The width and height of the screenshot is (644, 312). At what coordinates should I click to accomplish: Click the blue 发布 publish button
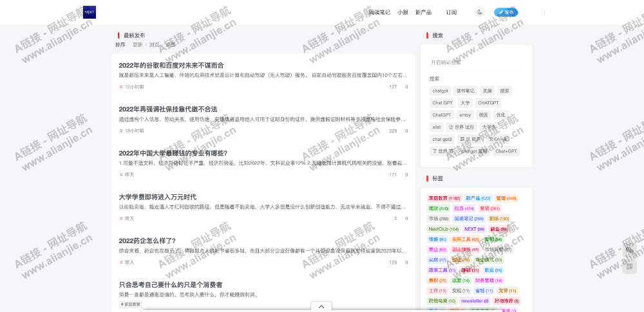pyautogui.click(x=506, y=12)
